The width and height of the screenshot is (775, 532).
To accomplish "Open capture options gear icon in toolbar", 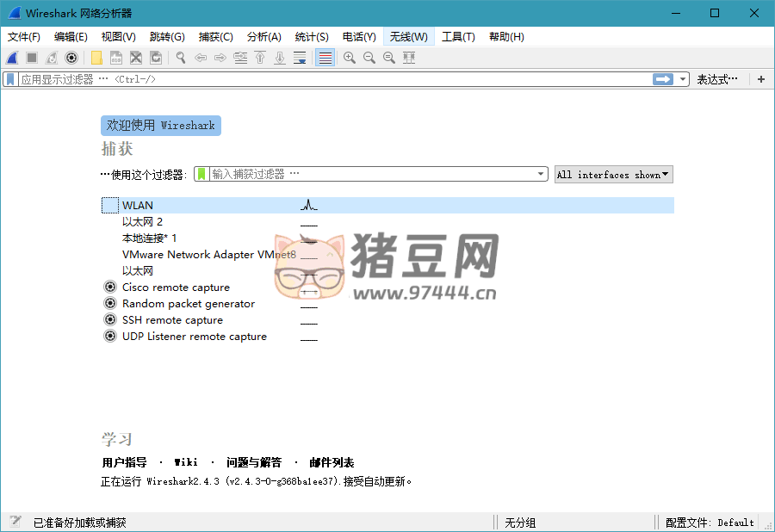I will tap(71, 58).
